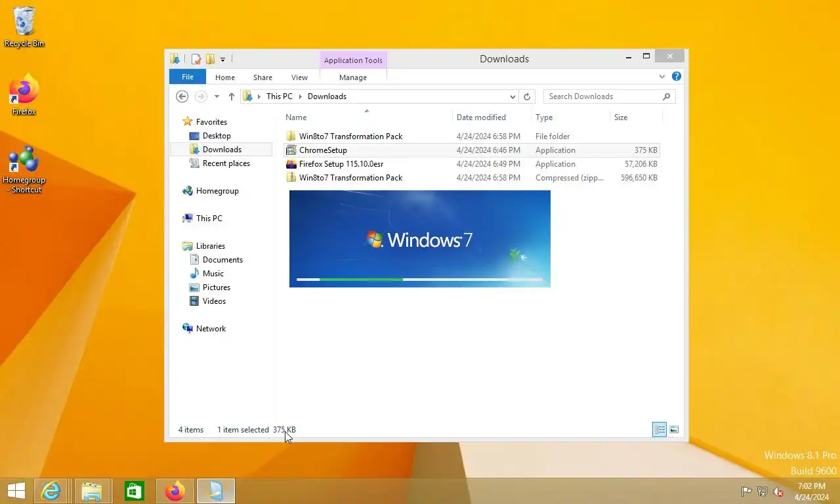Open the Windows Start button
The width and height of the screenshot is (840, 504).
[x=16, y=491]
